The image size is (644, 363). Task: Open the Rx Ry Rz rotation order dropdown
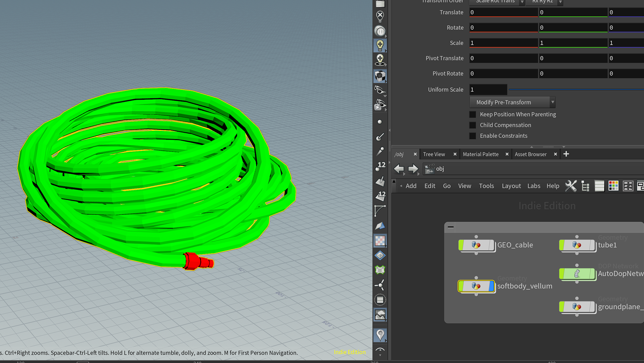545,2
